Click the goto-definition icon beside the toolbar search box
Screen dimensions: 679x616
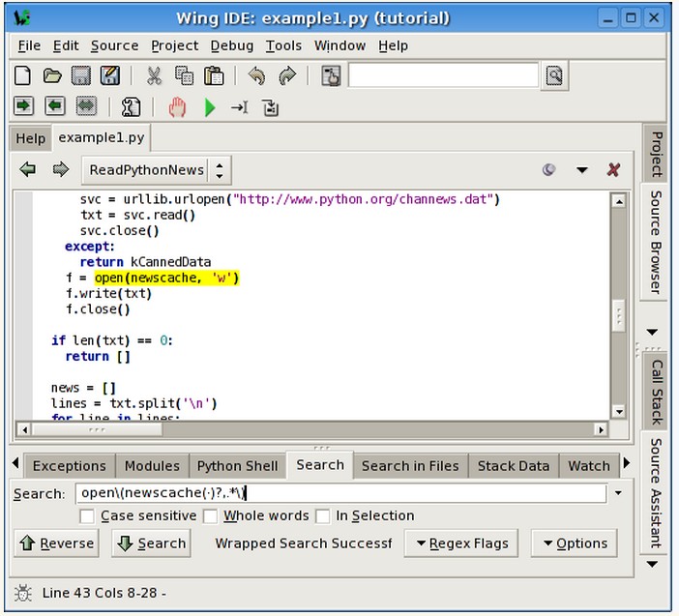pyautogui.click(x=331, y=75)
